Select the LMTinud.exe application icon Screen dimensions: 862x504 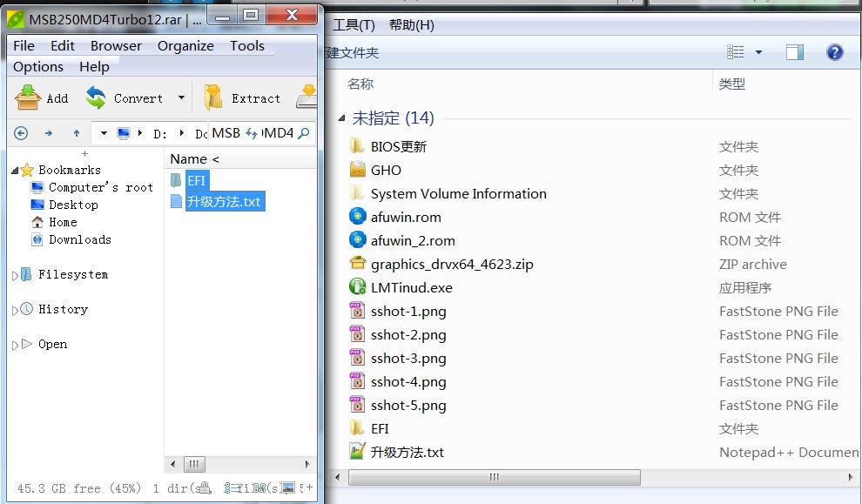coord(357,286)
